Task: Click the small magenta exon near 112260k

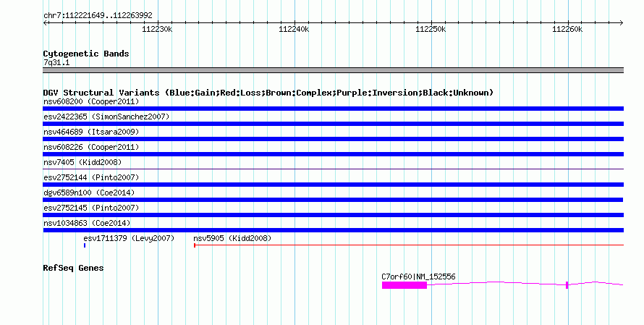Action: click(x=567, y=285)
